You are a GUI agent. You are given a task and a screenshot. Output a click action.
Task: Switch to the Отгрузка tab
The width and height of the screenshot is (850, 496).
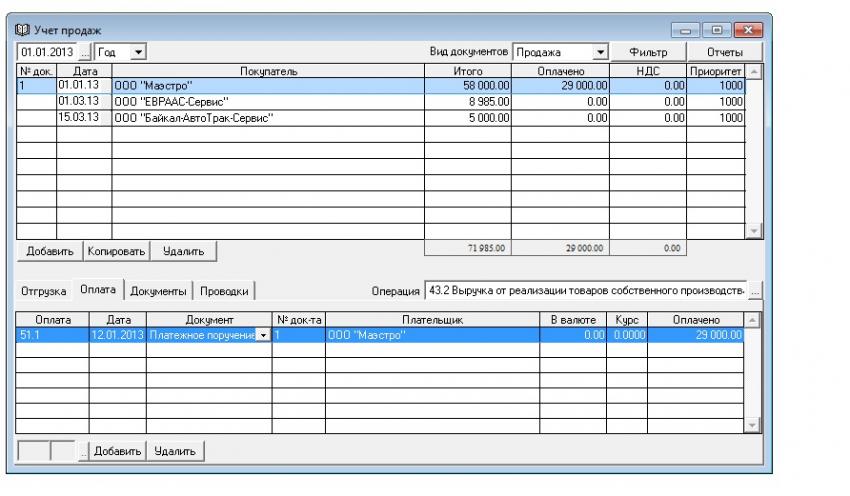click(44, 291)
